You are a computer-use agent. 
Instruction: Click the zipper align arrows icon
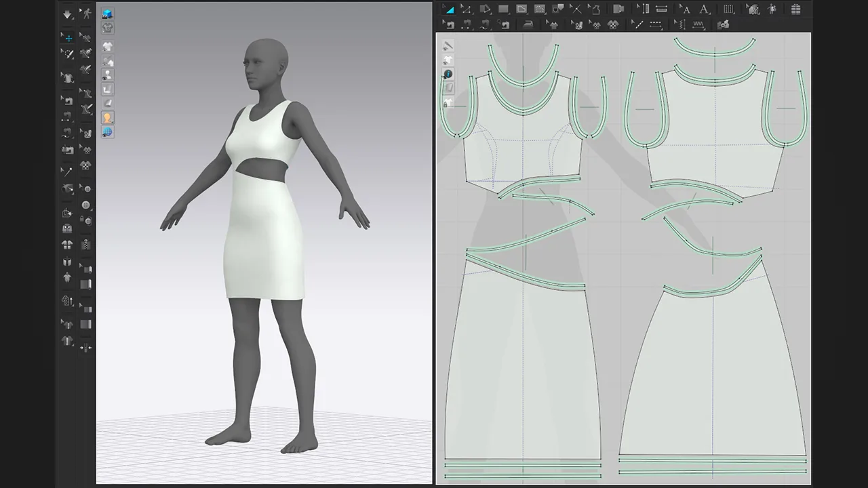pyautogui.click(x=87, y=347)
